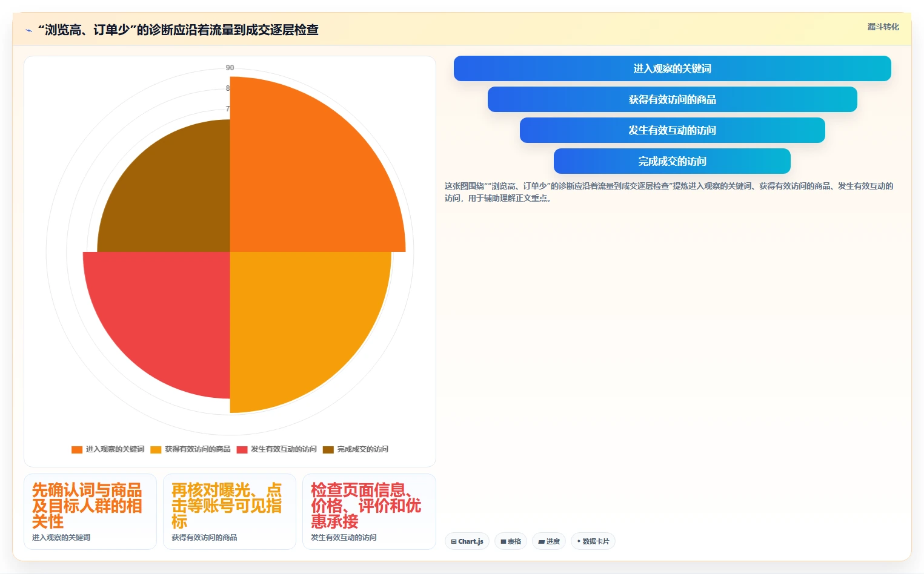Click the page title about 浏览高、订单少
Image resolution: width=924 pixels, height=574 pixels.
178,30
